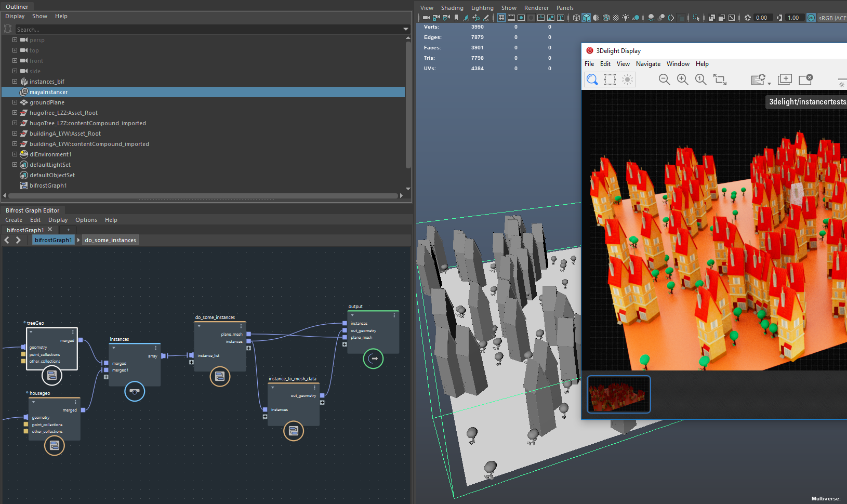Click the treeGeo node's circular icon
Viewport: 847px width, 504px height.
[52, 376]
